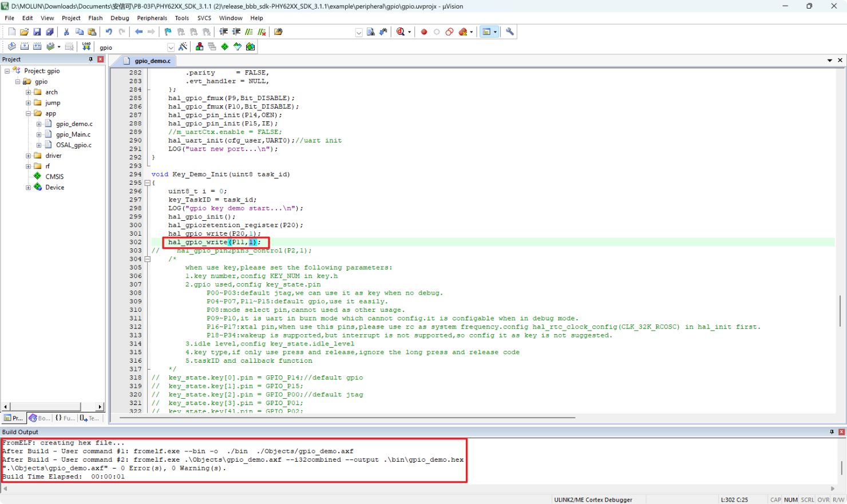
Task: Switch to the Templates panel tab
Action: [x=89, y=418]
